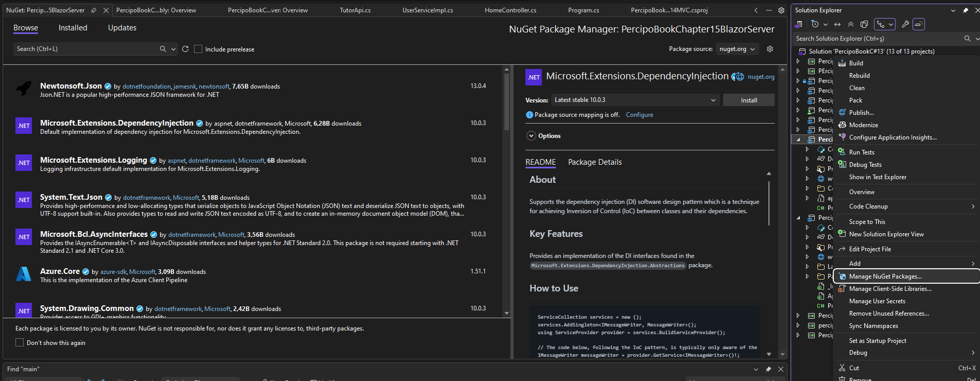Open the Find panel window options dropdown
980x381 pixels.
[756, 369]
